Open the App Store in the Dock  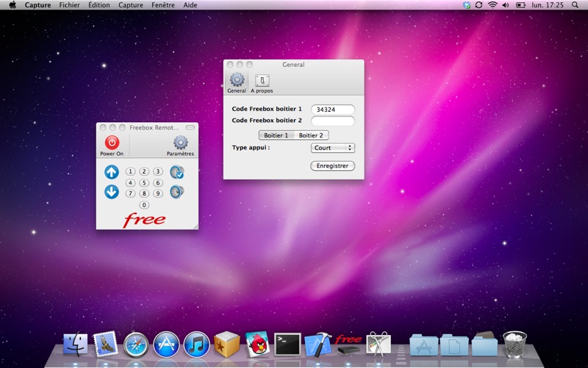coord(166,344)
